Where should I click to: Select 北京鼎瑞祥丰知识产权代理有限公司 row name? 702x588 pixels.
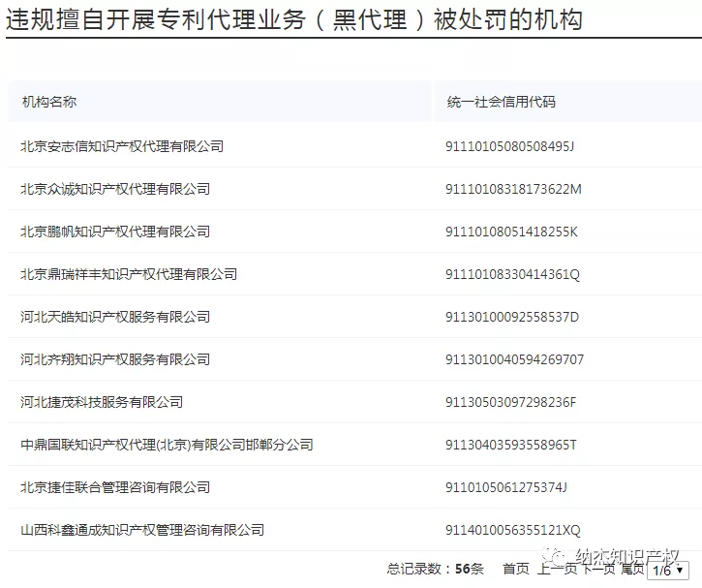click(129, 274)
